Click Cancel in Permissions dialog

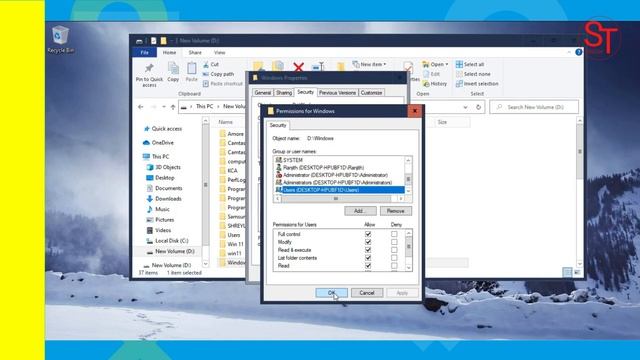pyautogui.click(x=367, y=293)
